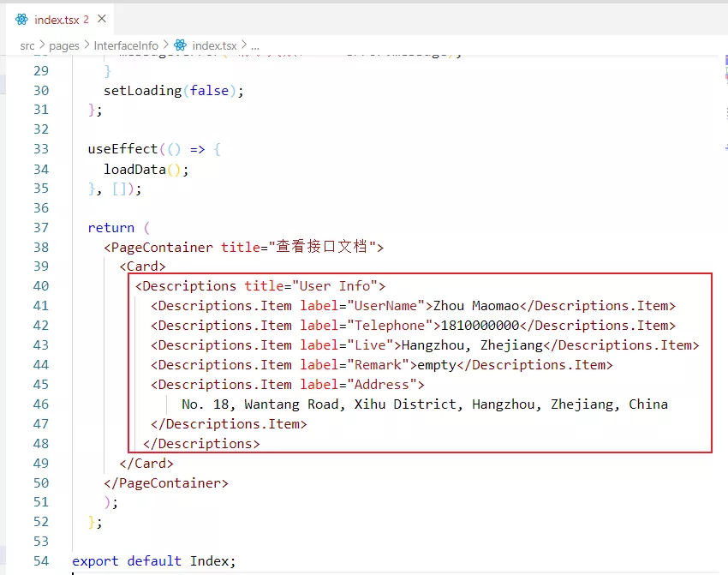This screenshot has height=575, width=728.
Task: Select the index.tsx editor tab
Action: [x=60, y=20]
